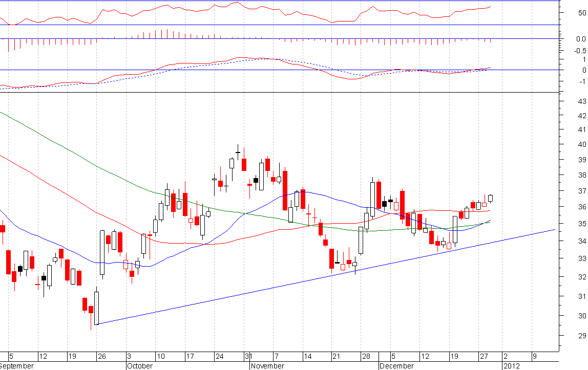This screenshot has height=370, width=588.
Task: Click the January 9 date label
Action: click(535, 356)
